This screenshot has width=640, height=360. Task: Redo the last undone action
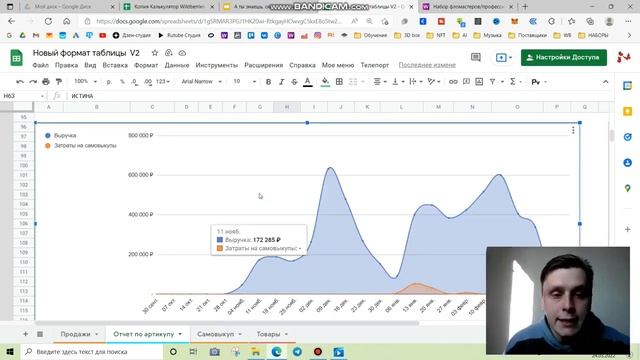[x=33, y=82]
